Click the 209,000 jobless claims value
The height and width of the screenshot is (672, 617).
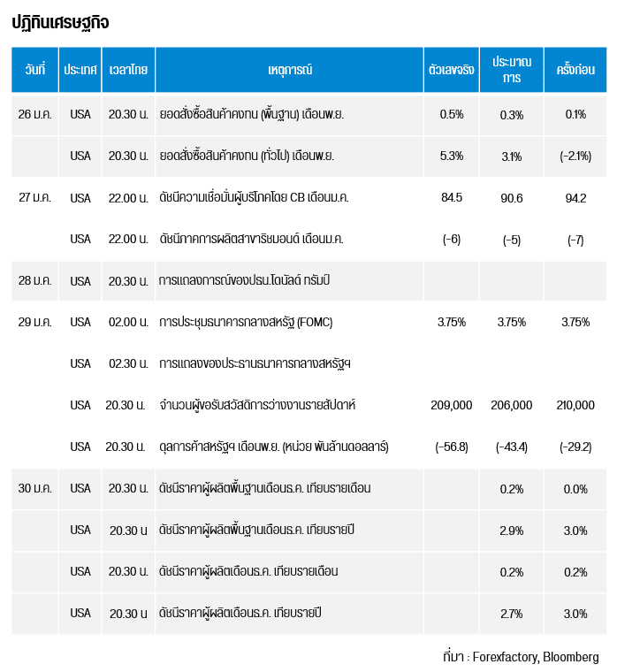tap(451, 405)
